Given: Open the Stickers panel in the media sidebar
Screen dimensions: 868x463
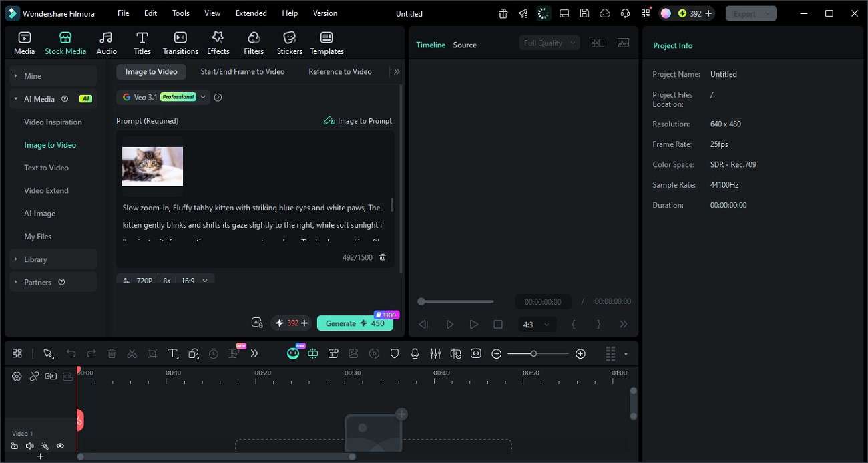Looking at the screenshot, I should coord(289,42).
